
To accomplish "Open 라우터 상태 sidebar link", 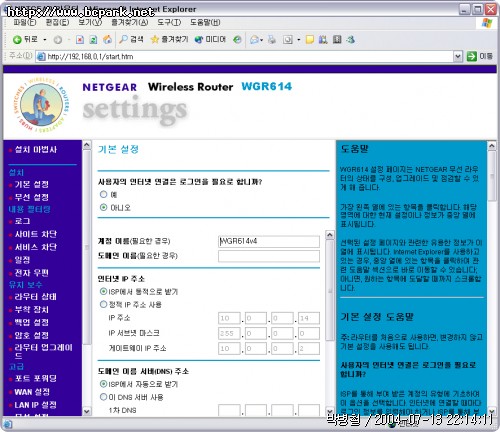I will point(36,296).
